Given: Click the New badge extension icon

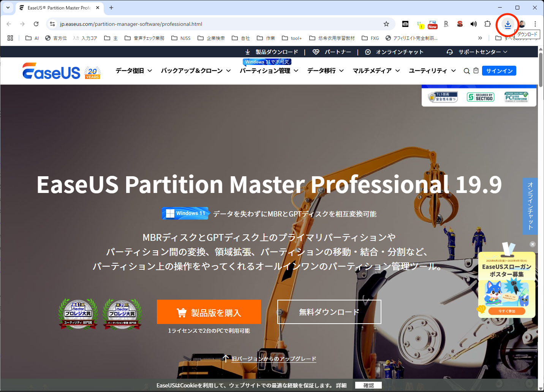Looking at the screenshot, I should click(x=432, y=25).
